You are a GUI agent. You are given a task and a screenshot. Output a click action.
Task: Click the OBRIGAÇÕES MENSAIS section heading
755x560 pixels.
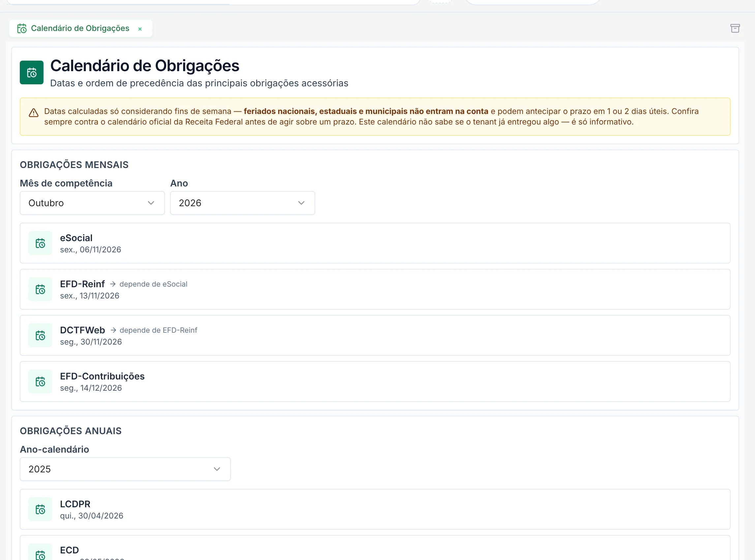tap(74, 165)
